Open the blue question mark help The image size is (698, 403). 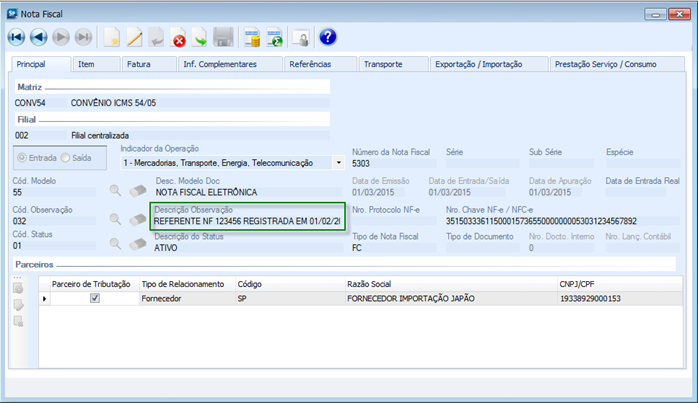point(327,38)
